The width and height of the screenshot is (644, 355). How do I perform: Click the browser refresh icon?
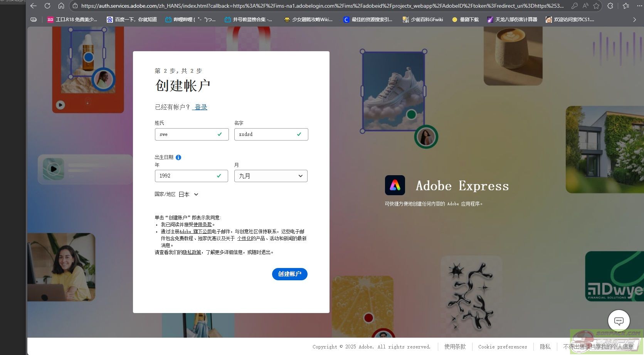click(47, 6)
